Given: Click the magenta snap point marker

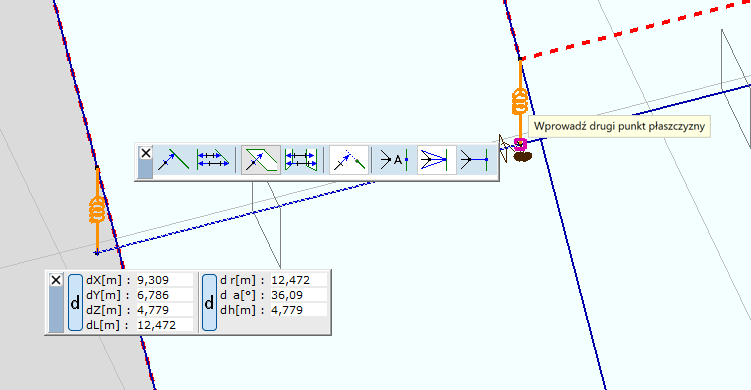Looking at the screenshot, I should 520,144.
